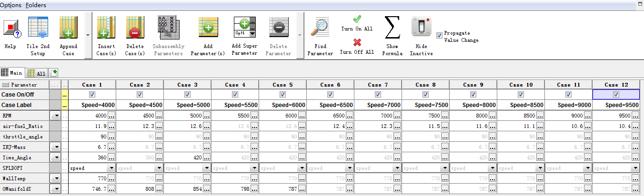Click Tile 2nd Setup icon

click(x=38, y=28)
